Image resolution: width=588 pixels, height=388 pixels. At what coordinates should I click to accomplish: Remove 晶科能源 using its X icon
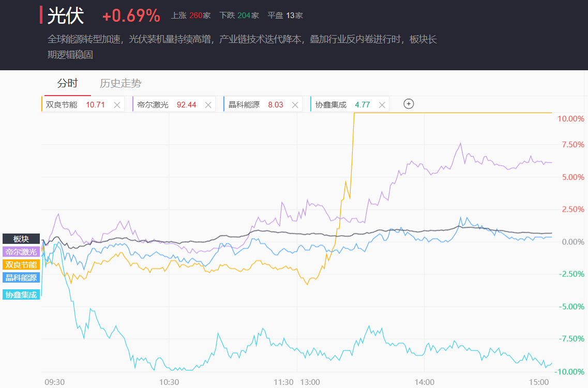tap(295, 105)
